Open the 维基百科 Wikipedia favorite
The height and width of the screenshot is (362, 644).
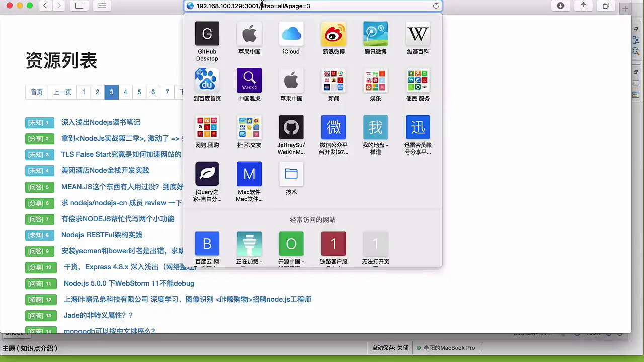click(418, 34)
